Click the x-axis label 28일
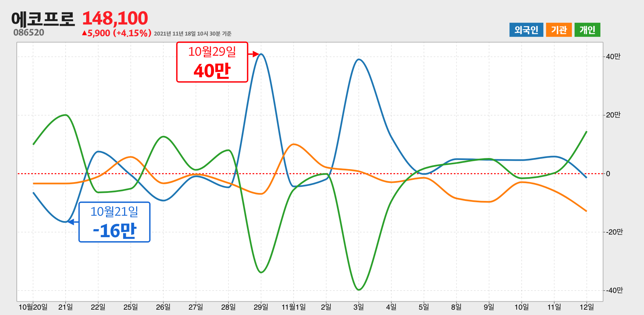644x315 pixels. 228,307
